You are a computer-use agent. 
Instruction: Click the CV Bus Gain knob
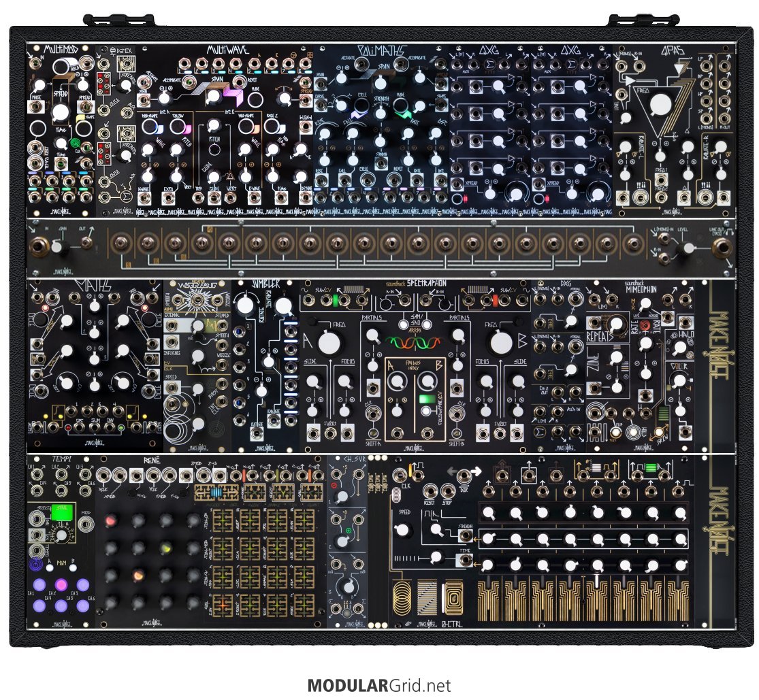coord(57,247)
